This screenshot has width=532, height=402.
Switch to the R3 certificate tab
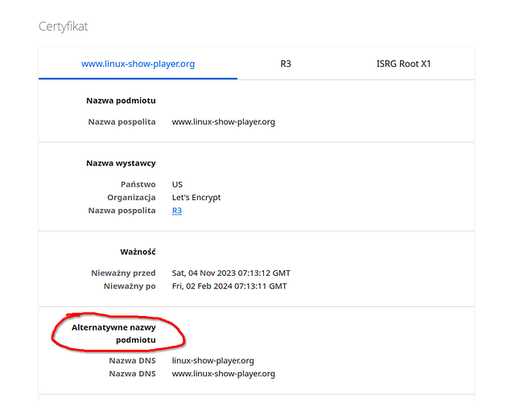(x=286, y=64)
